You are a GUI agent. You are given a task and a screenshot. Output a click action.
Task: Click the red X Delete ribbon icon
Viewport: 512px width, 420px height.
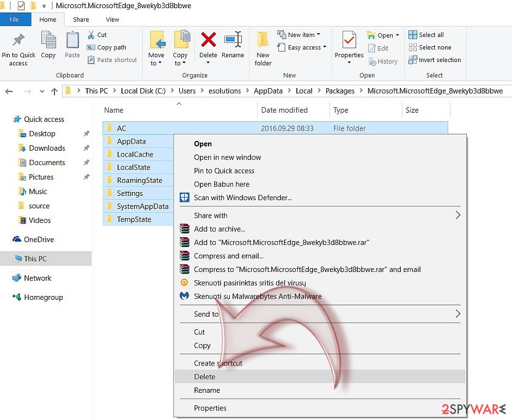point(208,40)
